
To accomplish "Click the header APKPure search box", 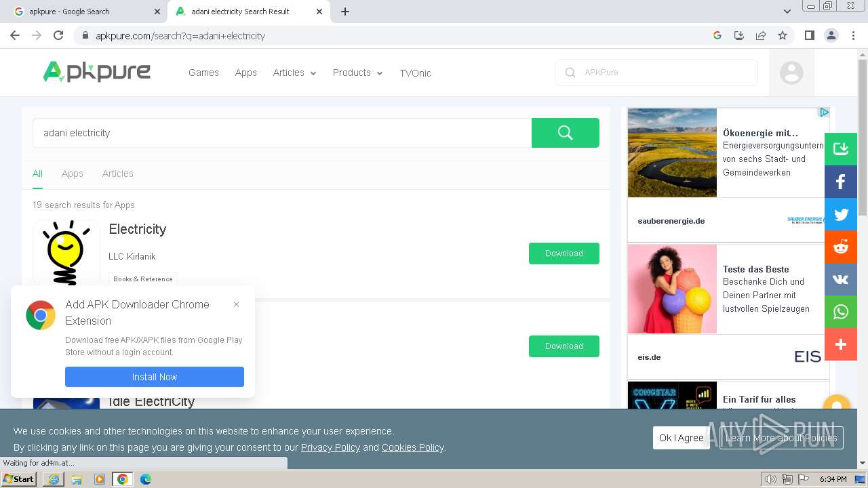I will tap(656, 73).
